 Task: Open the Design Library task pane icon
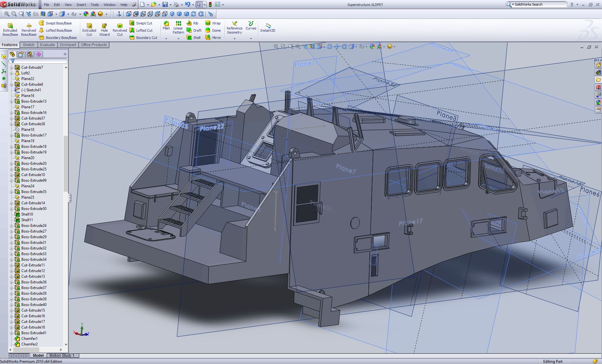pyautogui.click(x=598, y=72)
